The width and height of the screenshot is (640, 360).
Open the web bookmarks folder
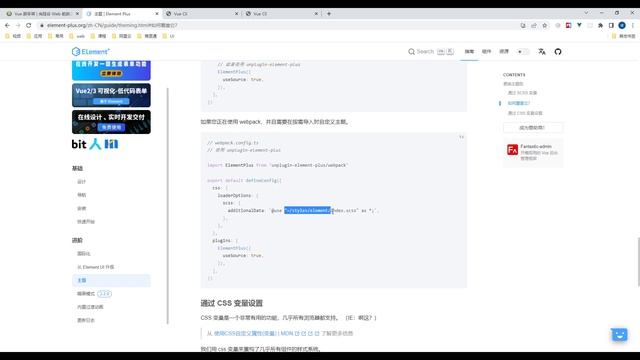click(x=77, y=36)
